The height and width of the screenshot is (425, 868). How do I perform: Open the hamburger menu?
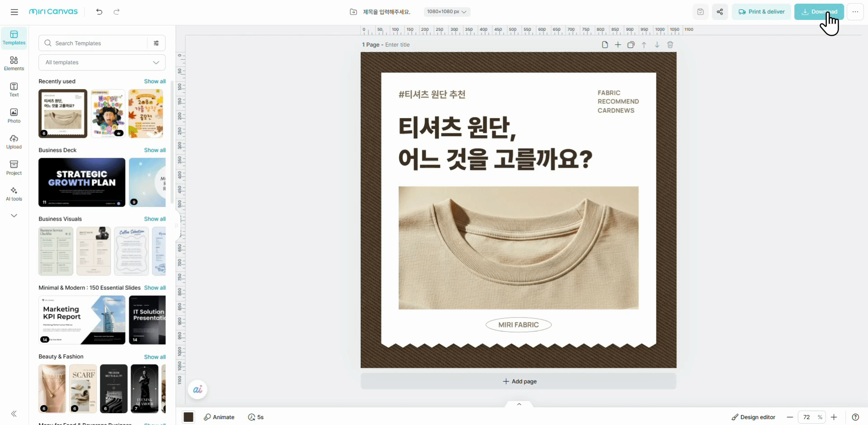[x=14, y=12]
